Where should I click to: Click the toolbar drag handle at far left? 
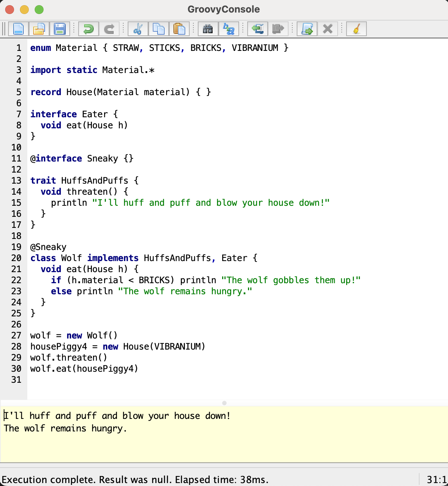[x=4, y=29]
